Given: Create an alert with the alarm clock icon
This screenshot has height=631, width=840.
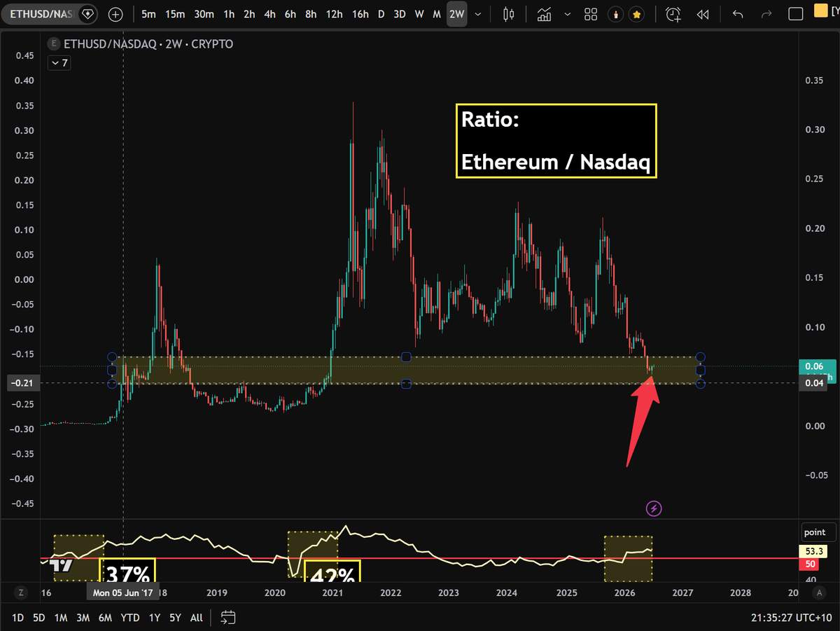Looking at the screenshot, I should click(673, 14).
